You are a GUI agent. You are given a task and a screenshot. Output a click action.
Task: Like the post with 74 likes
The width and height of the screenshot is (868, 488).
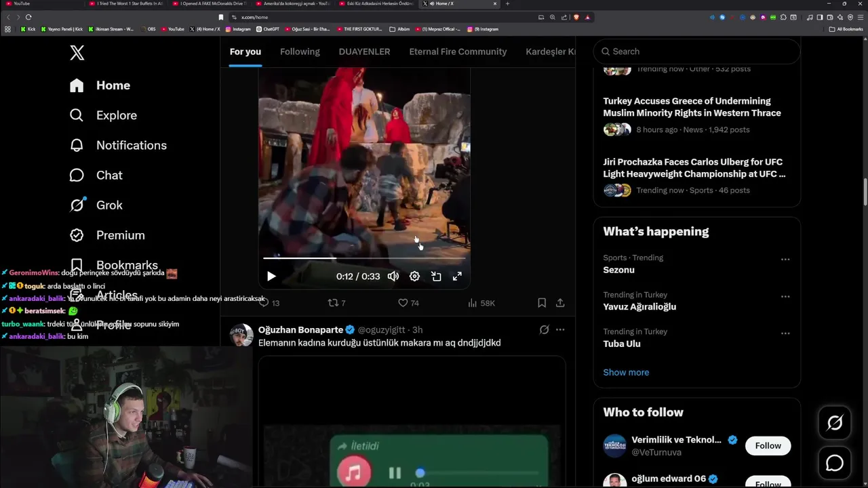pos(408,303)
